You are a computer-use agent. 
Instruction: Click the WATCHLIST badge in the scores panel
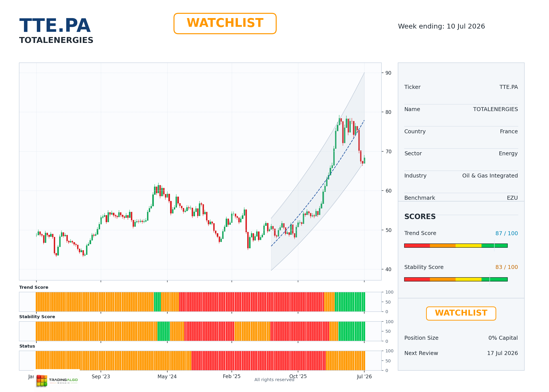pos(461,313)
